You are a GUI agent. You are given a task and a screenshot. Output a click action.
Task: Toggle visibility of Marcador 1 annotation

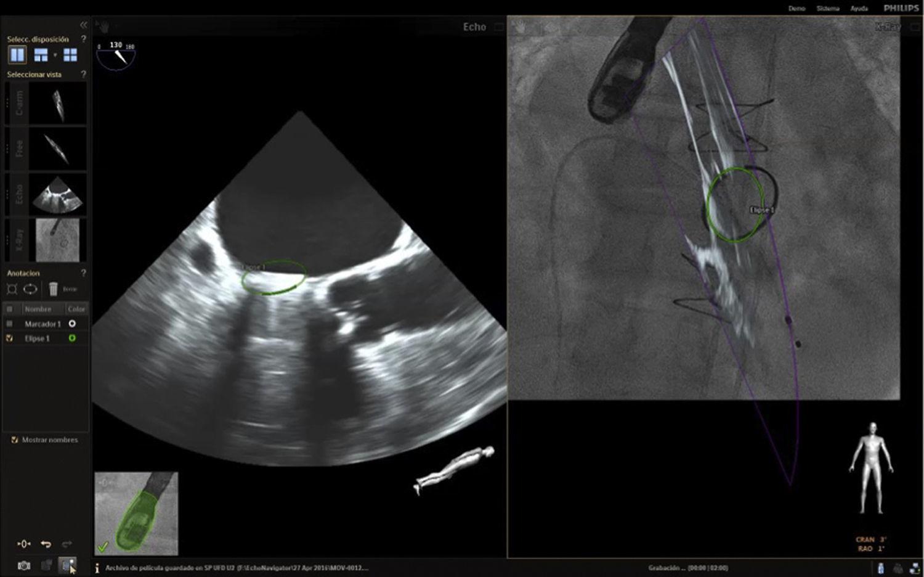pyautogui.click(x=10, y=323)
